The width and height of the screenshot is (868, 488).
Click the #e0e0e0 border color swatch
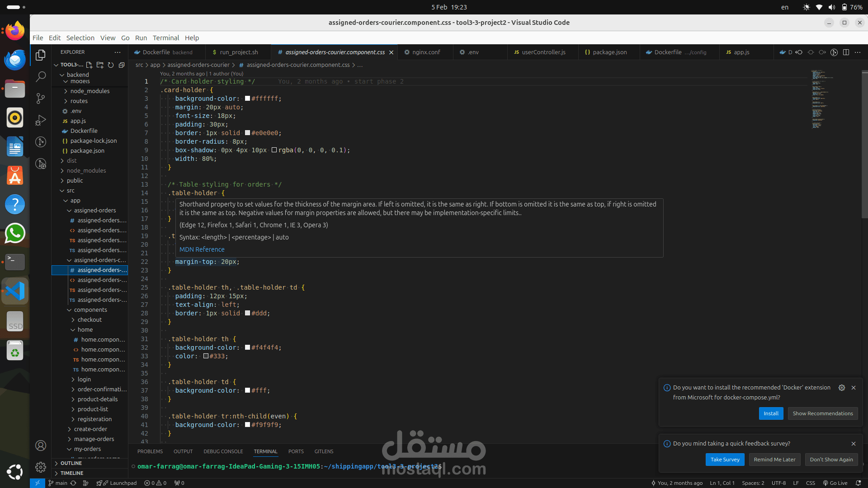247,133
